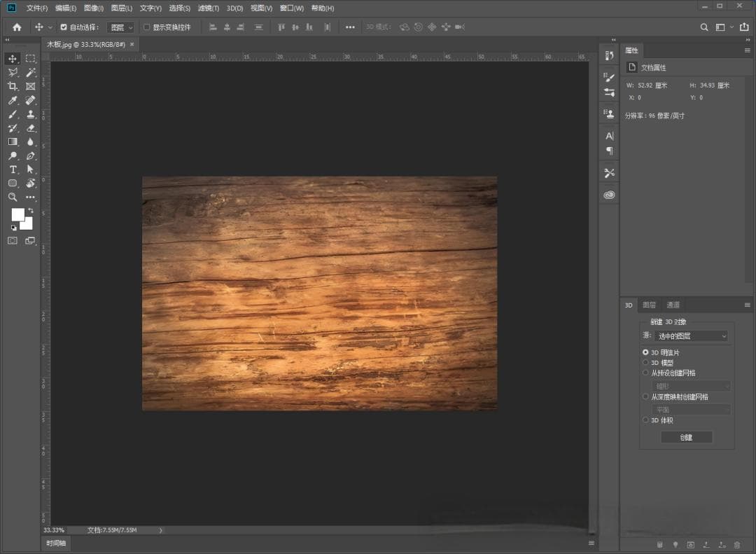Select the 3D 明信片 radio option

pyautogui.click(x=645, y=352)
